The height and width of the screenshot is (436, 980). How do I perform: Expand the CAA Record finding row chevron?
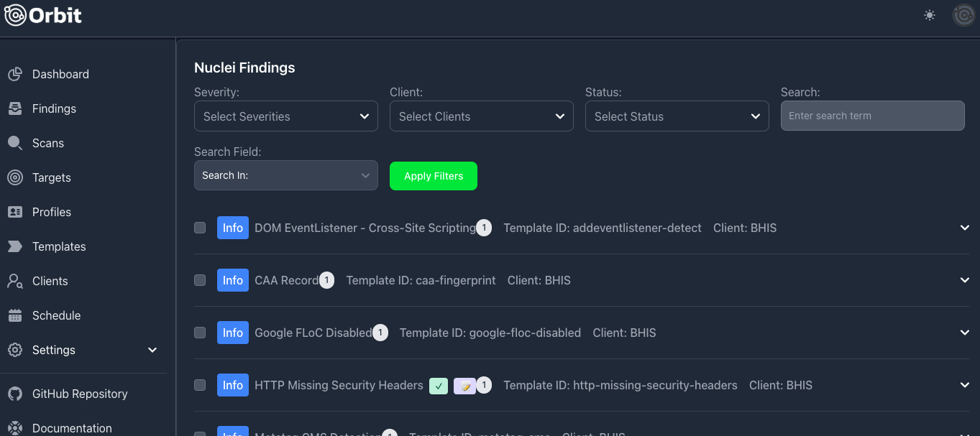point(965,280)
